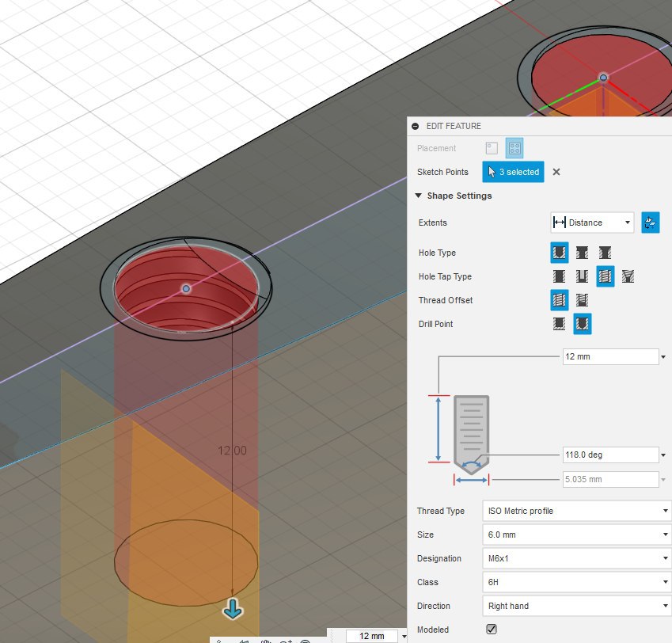This screenshot has height=643, width=672.
Task: Select the Simple hole tap type icon
Action: (560, 276)
